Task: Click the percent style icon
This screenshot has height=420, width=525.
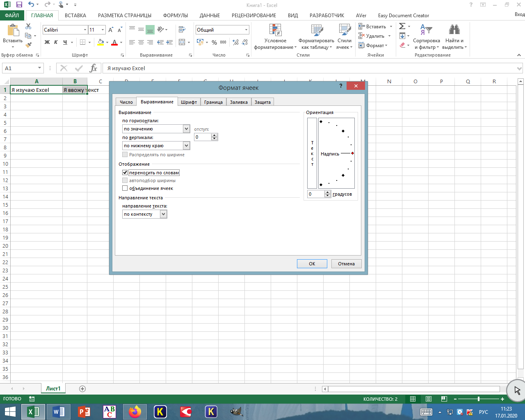Action: [214, 42]
